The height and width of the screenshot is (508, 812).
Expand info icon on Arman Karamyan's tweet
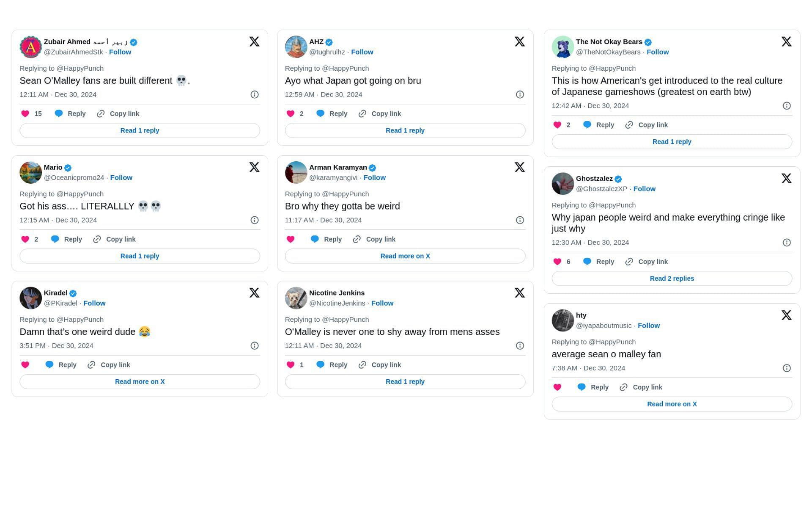(520, 220)
